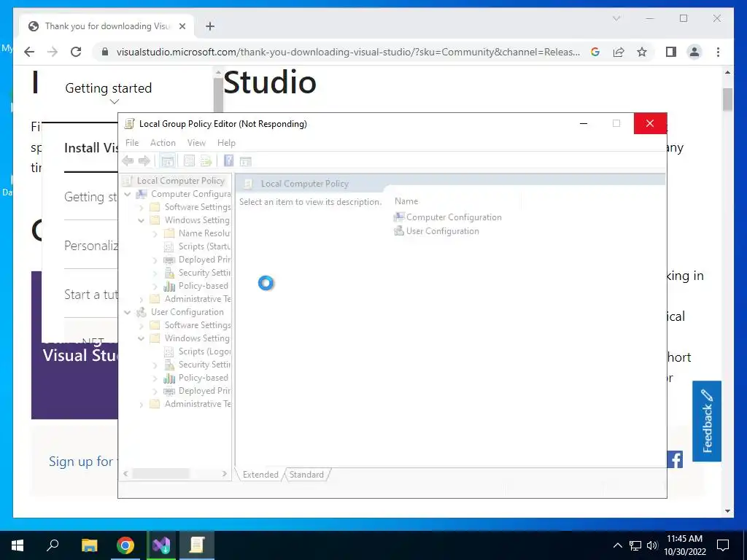The image size is (747, 560).
Task: Select Computer Configuration in the right pane list
Action: click(448, 217)
